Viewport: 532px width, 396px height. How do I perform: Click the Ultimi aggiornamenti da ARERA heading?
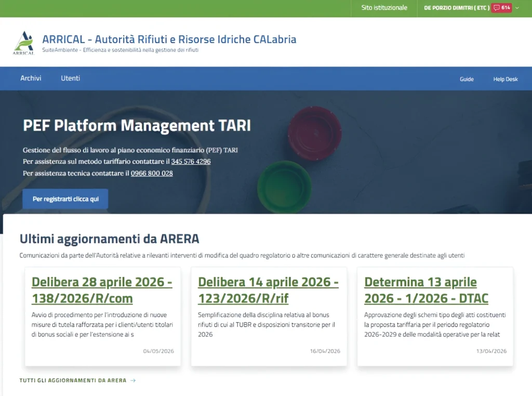[109, 239]
